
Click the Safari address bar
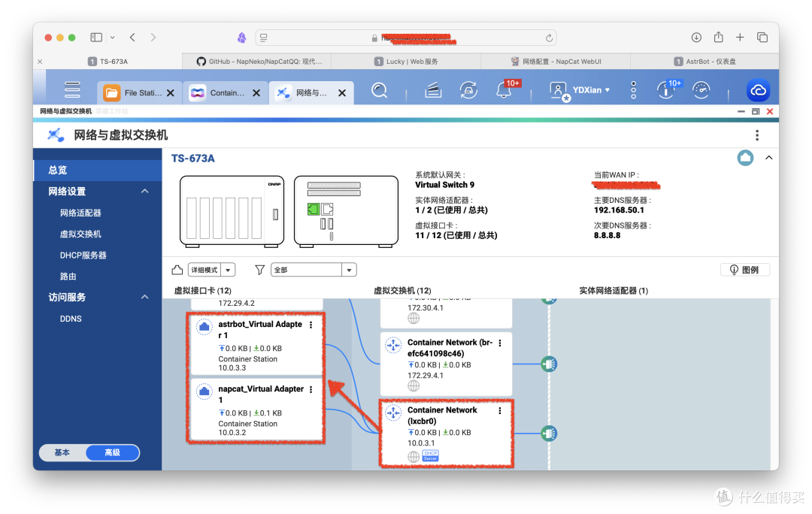pyautogui.click(x=406, y=38)
